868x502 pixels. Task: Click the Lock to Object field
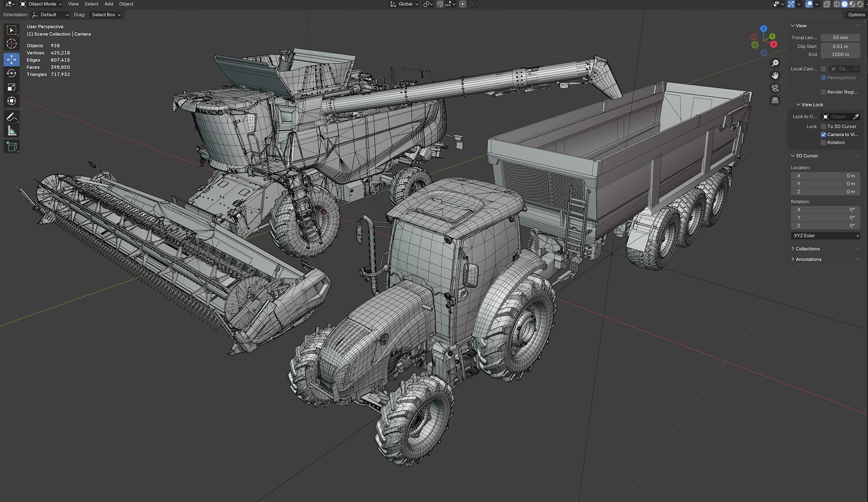pos(836,117)
